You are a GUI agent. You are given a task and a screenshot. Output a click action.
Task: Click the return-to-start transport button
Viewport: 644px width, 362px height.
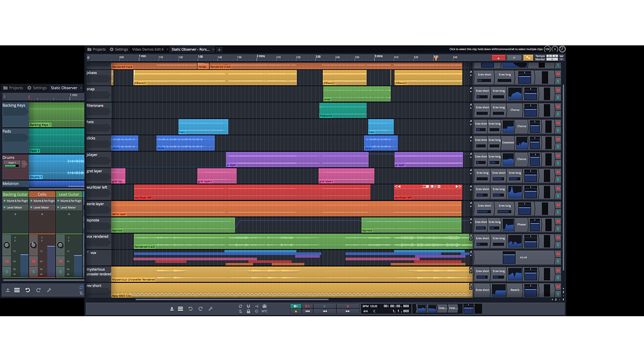coord(307,311)
